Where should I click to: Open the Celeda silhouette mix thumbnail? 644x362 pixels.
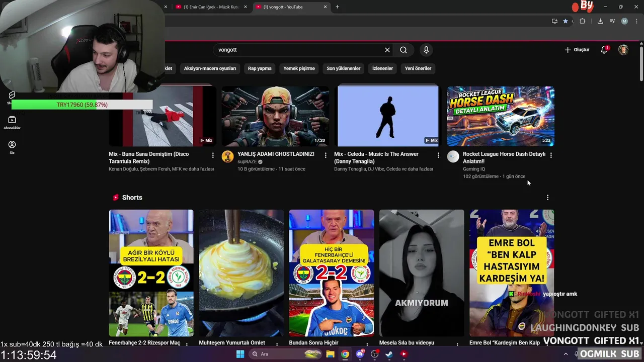tap(388, 116)
